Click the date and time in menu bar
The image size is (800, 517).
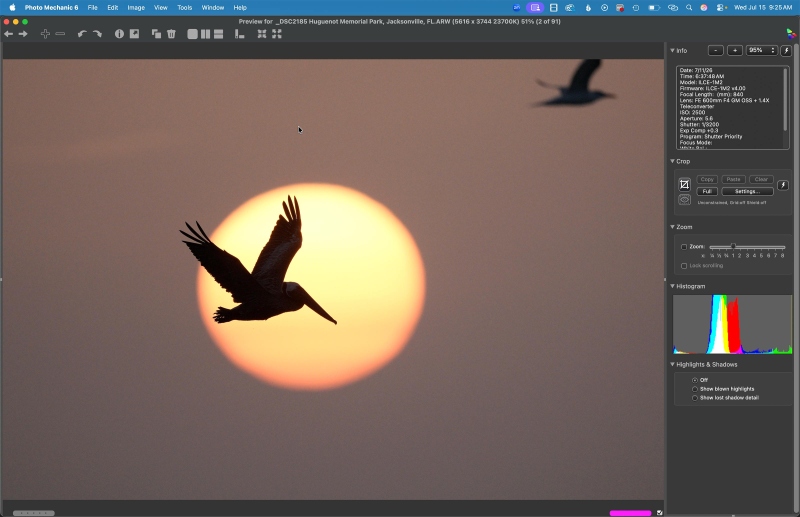tap(763, 8)
